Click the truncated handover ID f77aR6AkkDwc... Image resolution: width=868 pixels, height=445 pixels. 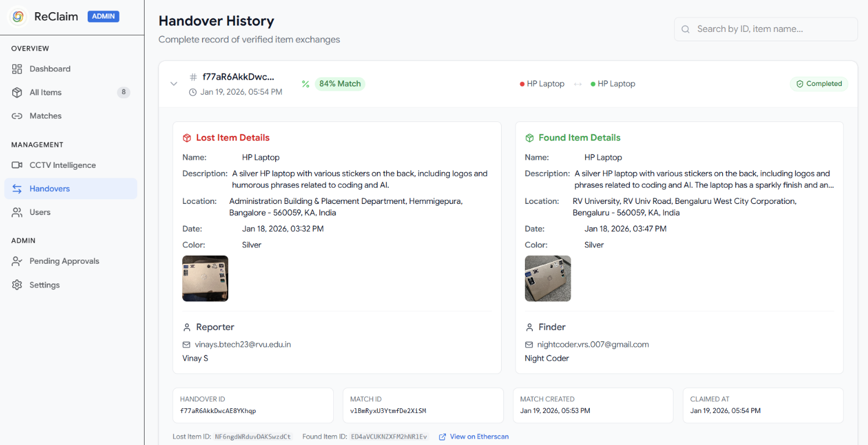[238, 77]
